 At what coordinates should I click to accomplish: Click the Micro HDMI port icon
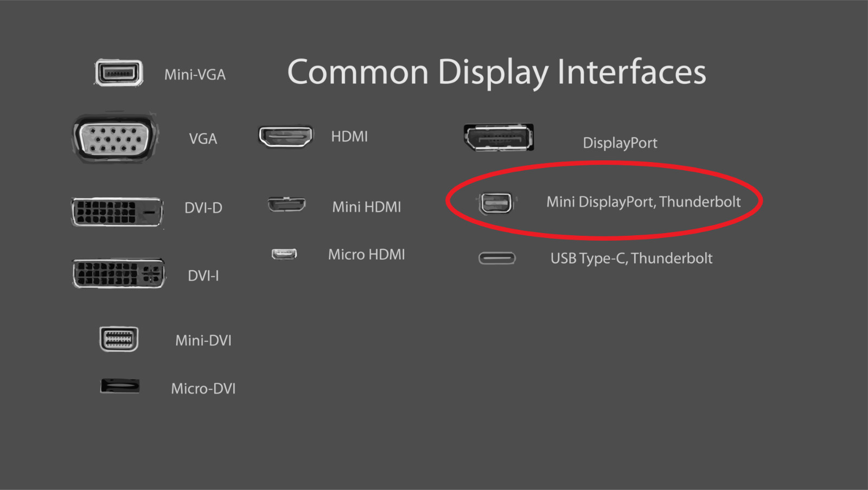point(284,254)
